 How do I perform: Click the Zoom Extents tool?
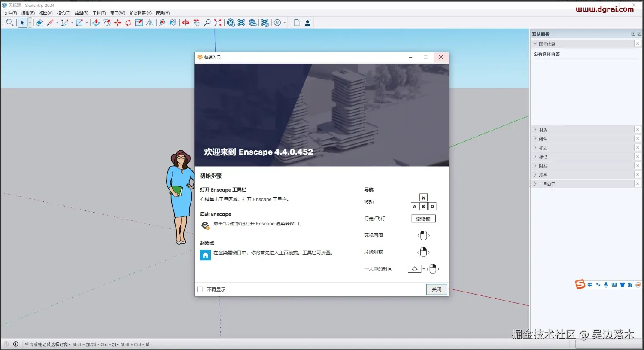tap(218, 23)
